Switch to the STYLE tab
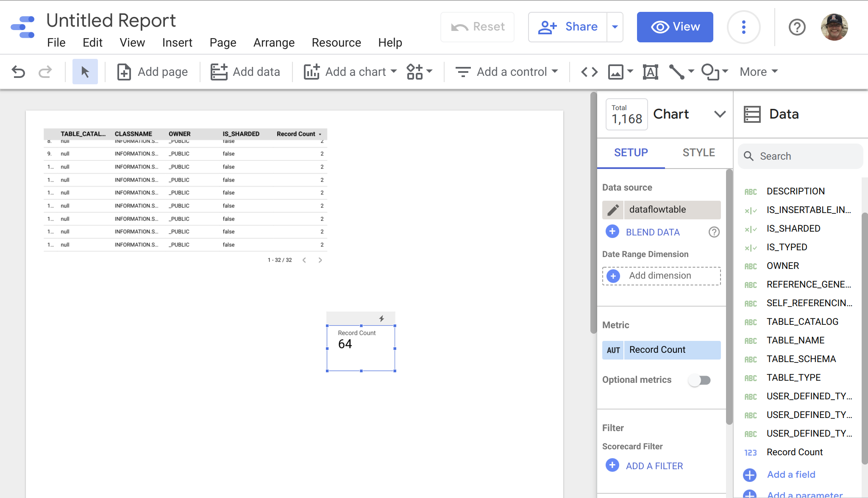868x498 pixels. pyautogui.click(x=698, y=152)
